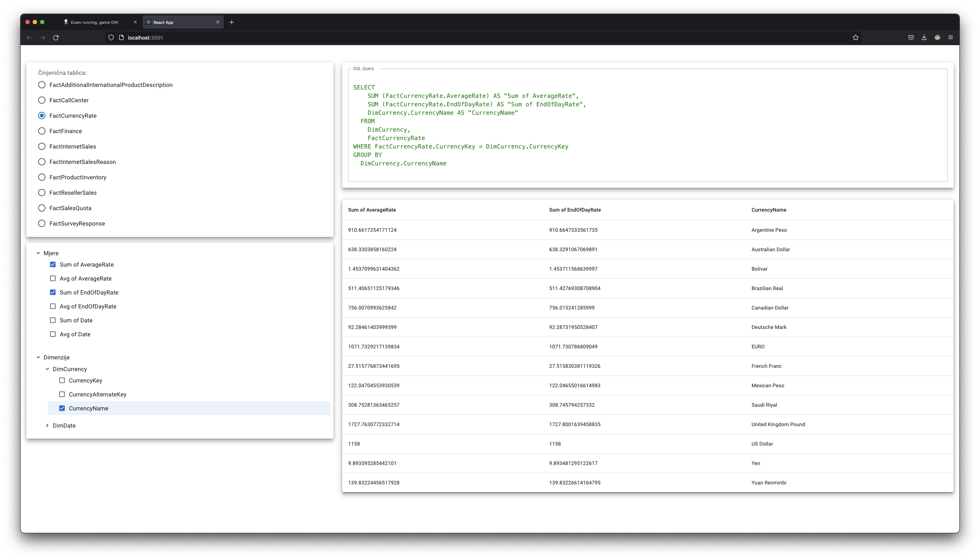980x560 pixels.
Task: Uncheck the CurrencyName dimension checkbox
Action: click(62, 409)
